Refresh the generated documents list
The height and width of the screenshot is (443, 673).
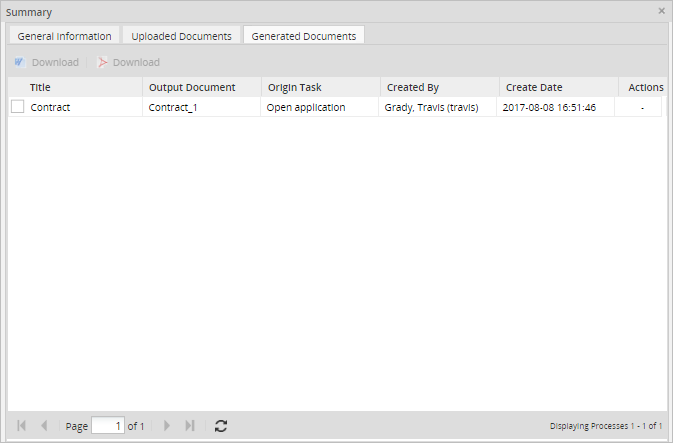221,426
